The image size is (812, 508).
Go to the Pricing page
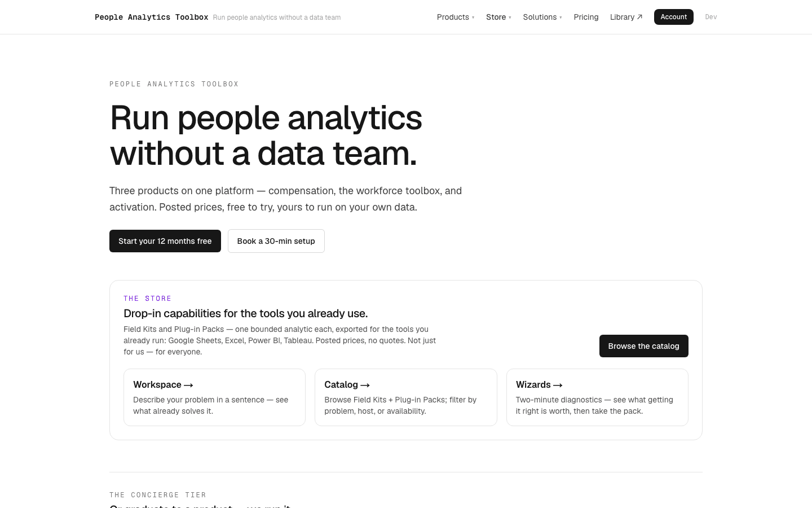(586, 17)
